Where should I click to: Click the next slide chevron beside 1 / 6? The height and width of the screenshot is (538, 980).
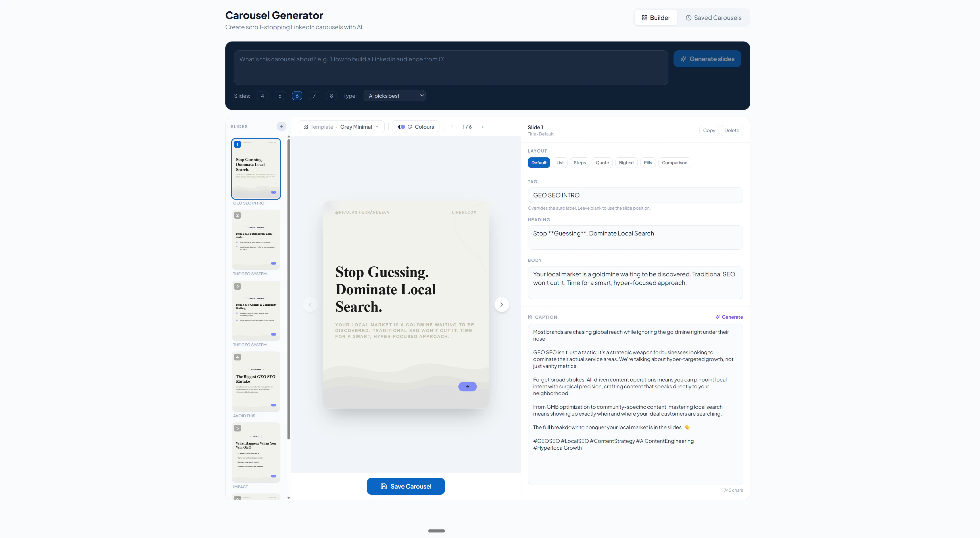coord(482,127)
